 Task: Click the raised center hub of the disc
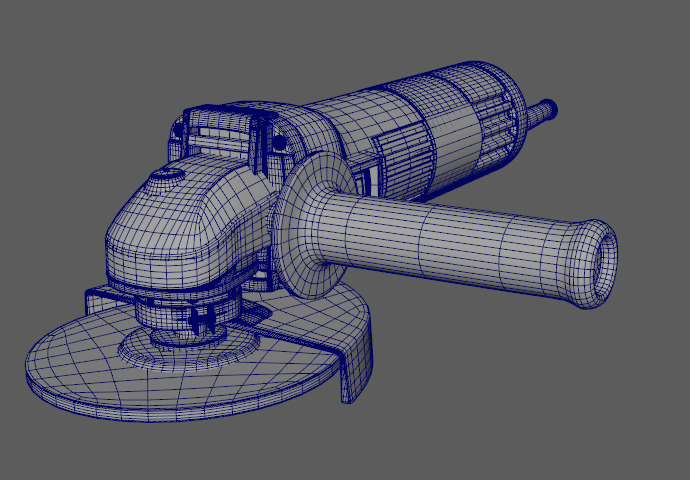(187, 345)
